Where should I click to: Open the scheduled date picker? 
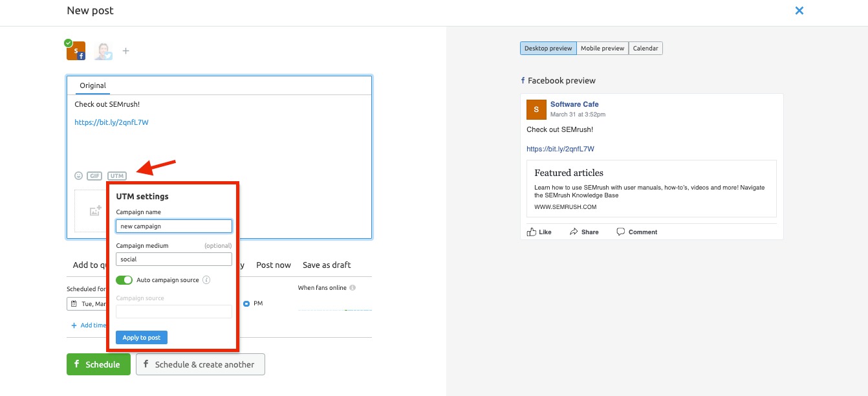click(x=87, y=303)
